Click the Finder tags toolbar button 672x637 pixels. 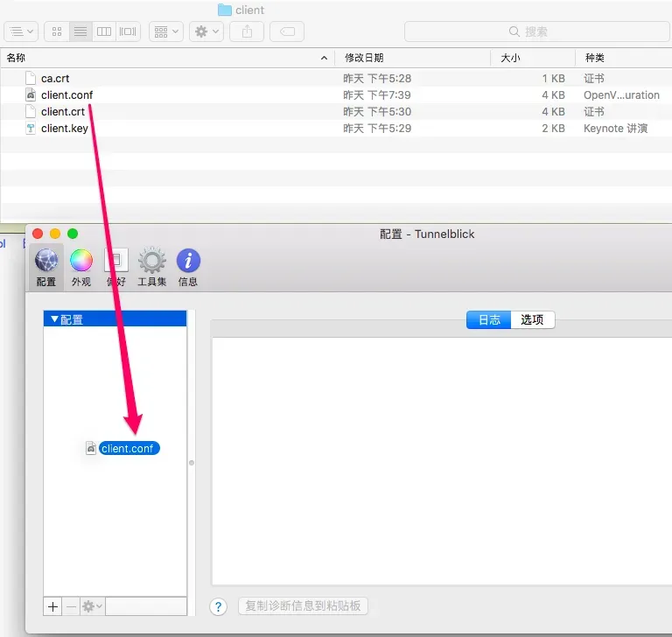coord(287,31)
